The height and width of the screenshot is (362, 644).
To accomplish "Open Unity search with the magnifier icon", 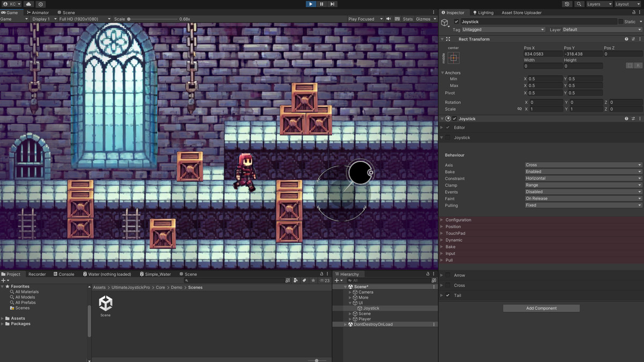I will [x=579, y=4].
